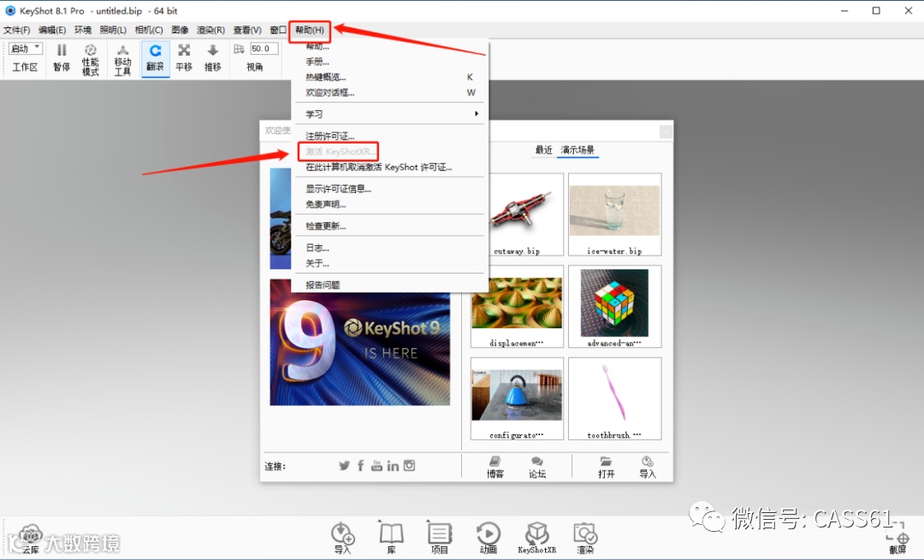This screenshot has width=924, height=560.
Task: Select the 平移 pan camera tool
Action: (184, 57)
